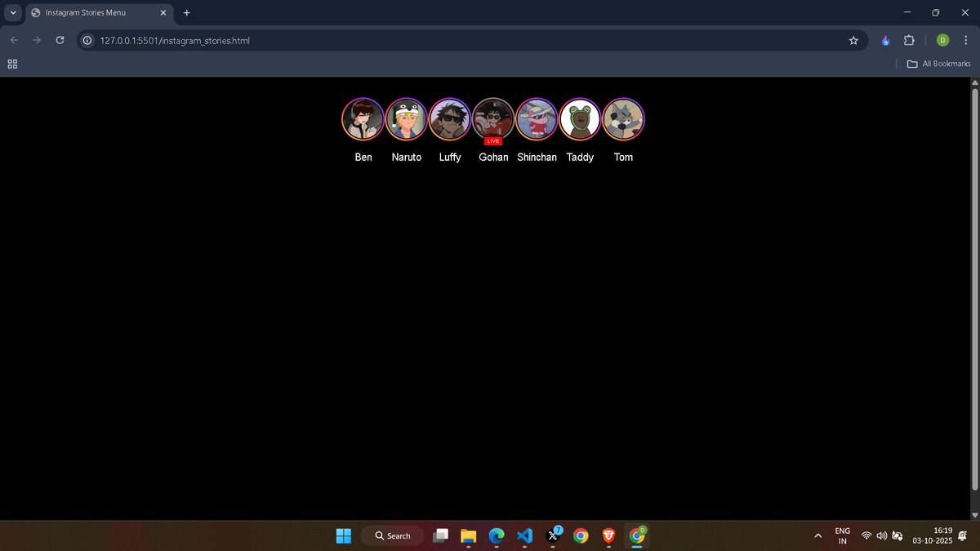Open the apps grid in bookmarks bar
The width and height of the screenshot is (980, 551).
coord(12,64)
